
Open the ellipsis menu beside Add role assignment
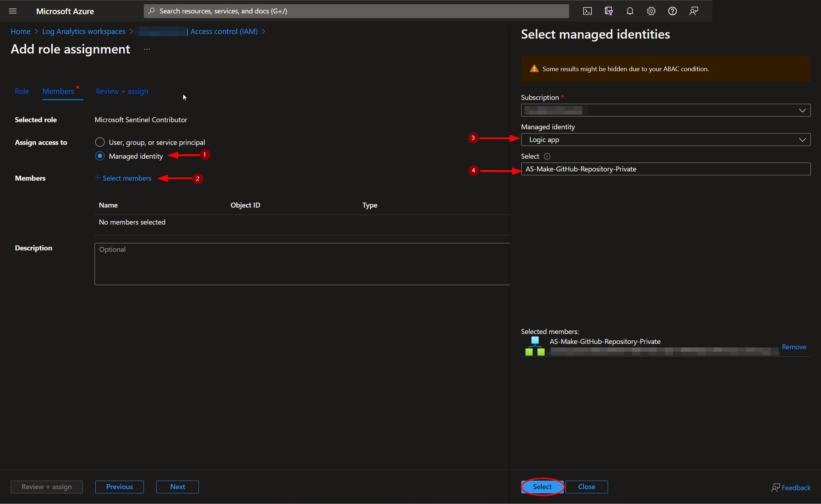[x=147, y=49]
